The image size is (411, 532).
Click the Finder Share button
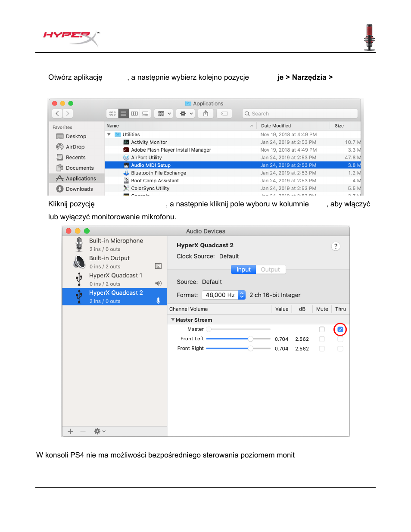coord(205,113)
